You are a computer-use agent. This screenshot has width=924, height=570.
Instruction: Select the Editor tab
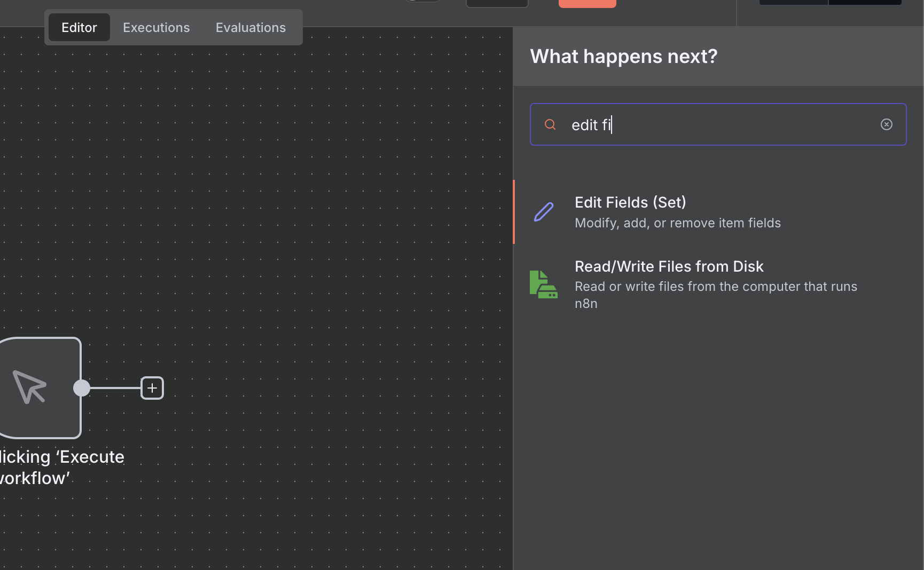[79, 27]
